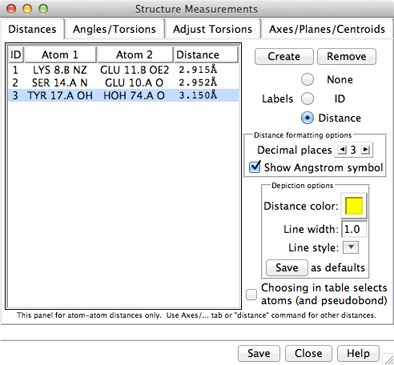
Task: Click the Create distance button
Action: coord(284,56)
